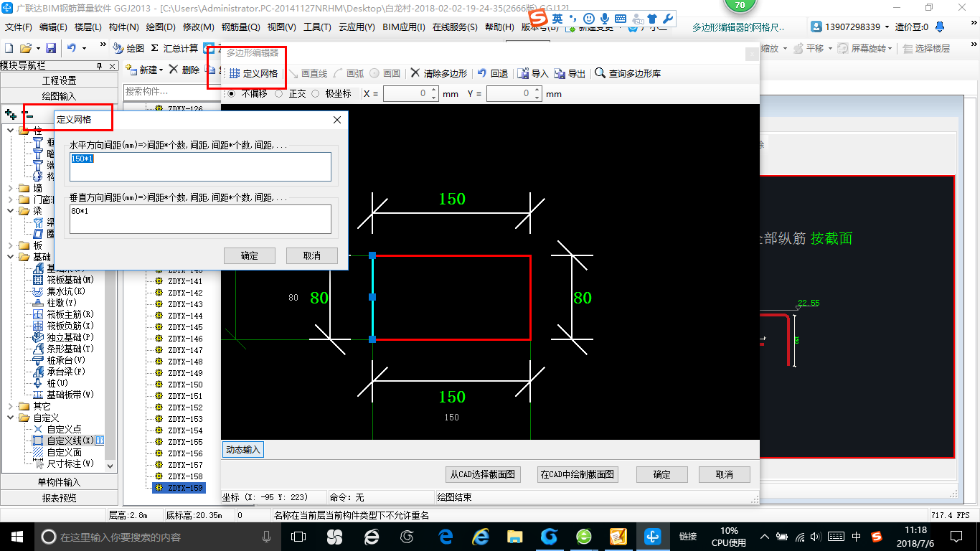Click 绘图 drawing tool in toolbar
Screen dimensions: 980x551
tap(128, 48)
